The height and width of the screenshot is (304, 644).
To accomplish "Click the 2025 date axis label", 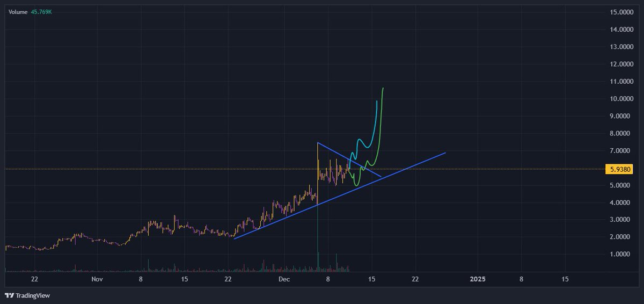I will [478, 279].
